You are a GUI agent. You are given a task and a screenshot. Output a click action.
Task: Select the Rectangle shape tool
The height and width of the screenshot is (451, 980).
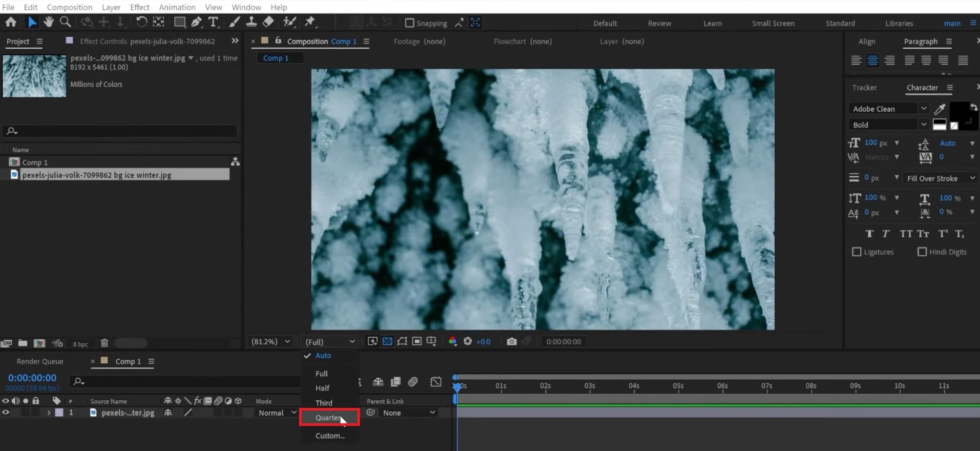[x=179, y=22]
